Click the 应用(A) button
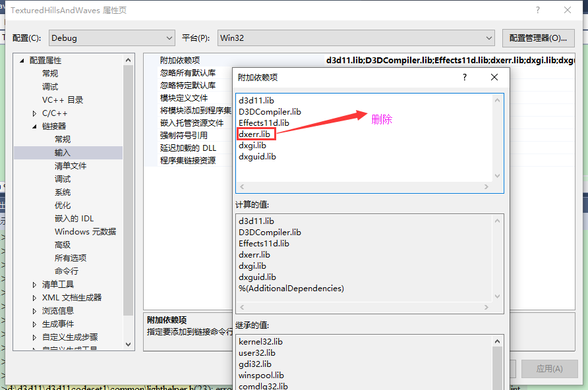Screen dimensions: 588x390 tap(549, 369)
